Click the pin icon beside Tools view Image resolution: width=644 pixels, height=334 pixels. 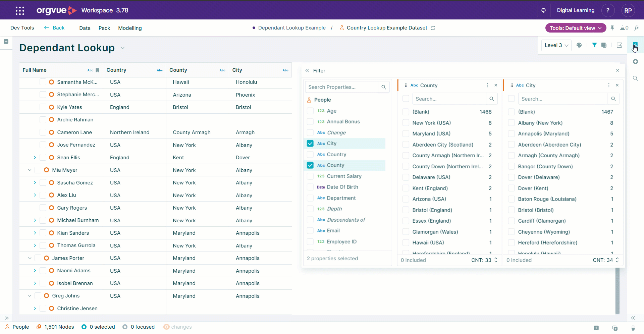pos(612,28)
